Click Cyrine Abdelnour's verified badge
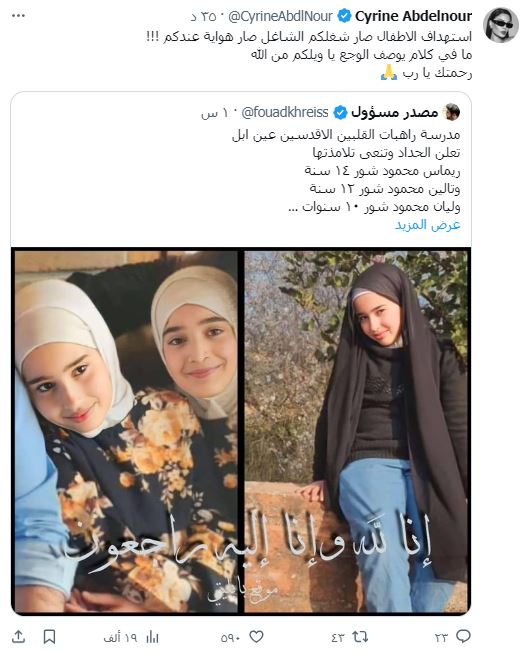The height and width of the screenshot is (653, 525). [x=344, y=17]
